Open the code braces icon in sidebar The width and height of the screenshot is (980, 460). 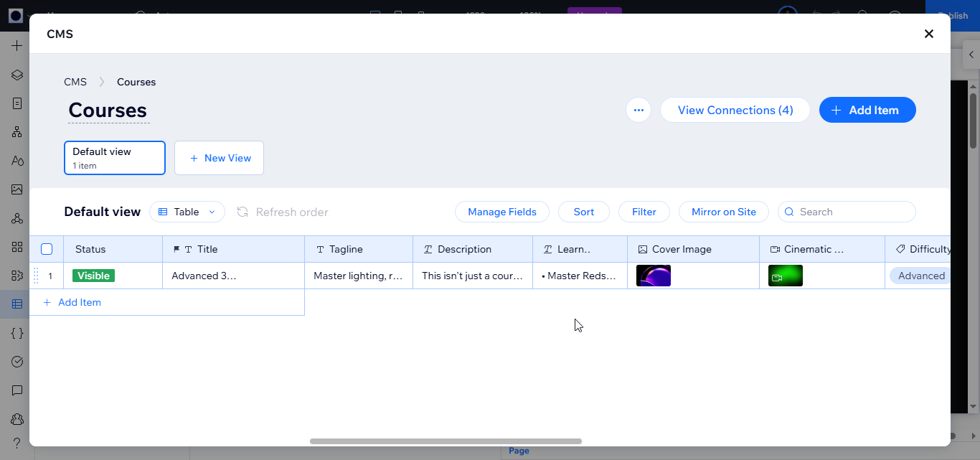coord(17,333)
